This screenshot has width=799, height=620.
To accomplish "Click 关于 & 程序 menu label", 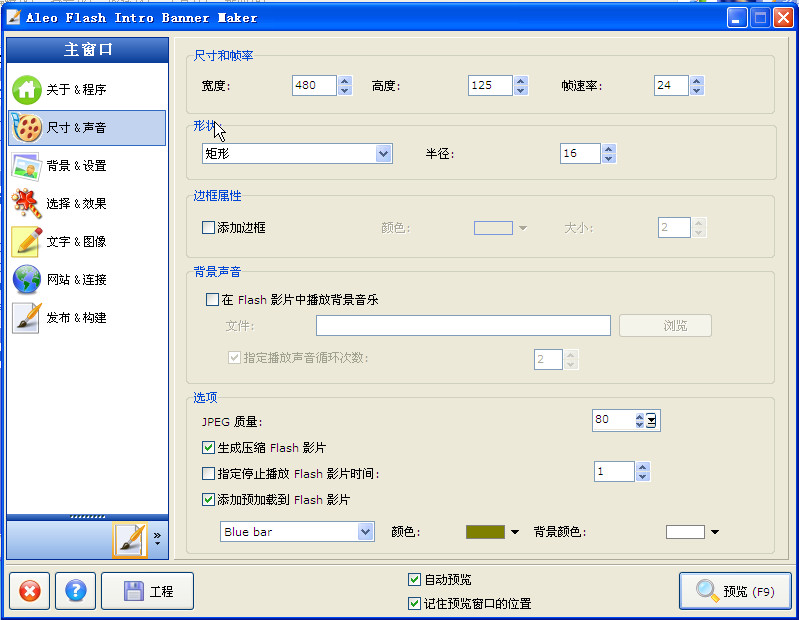I will coord(76,90).
